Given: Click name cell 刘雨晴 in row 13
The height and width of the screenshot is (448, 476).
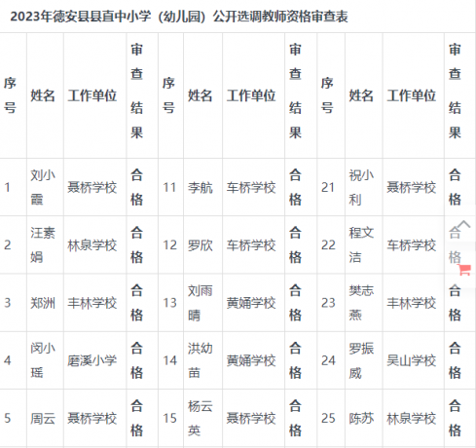Looking at the screenshot, I should [200, 303].
